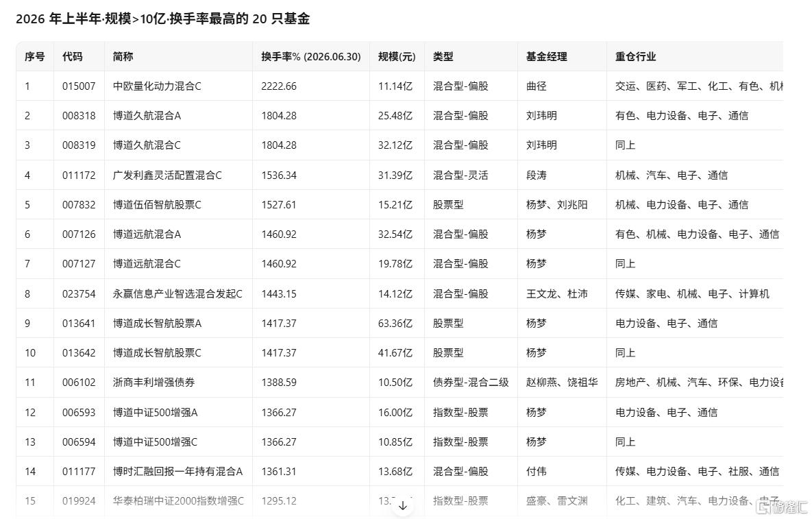
Task: Click manager cell 杨梦、刘兆阳
Action: coord(557,204)
